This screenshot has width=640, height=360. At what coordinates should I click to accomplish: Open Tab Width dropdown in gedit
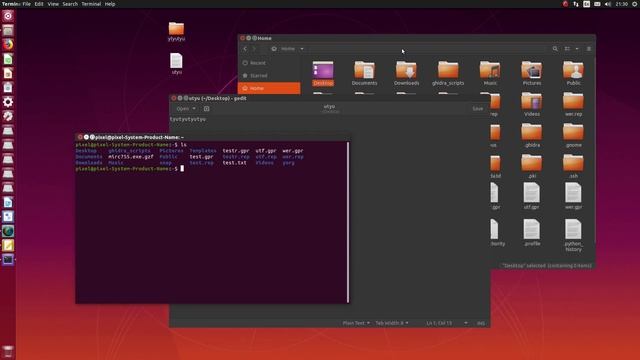click(x=391, y=323)
